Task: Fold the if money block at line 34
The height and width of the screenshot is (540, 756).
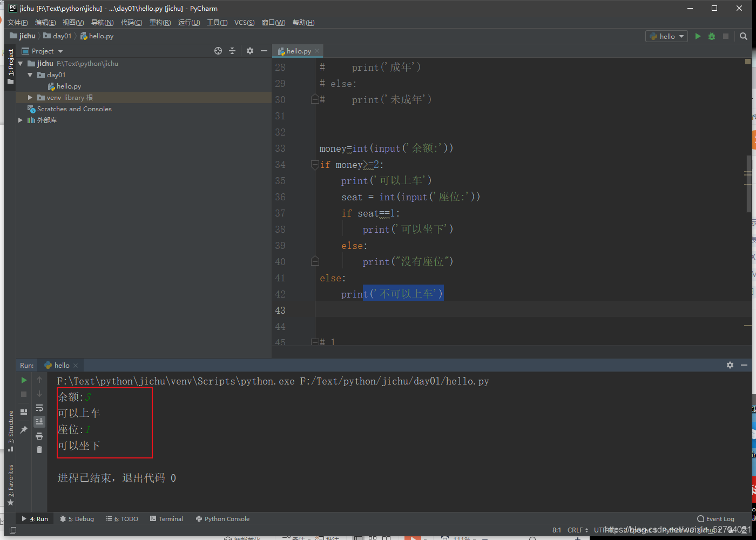Action: coord(315,165)
